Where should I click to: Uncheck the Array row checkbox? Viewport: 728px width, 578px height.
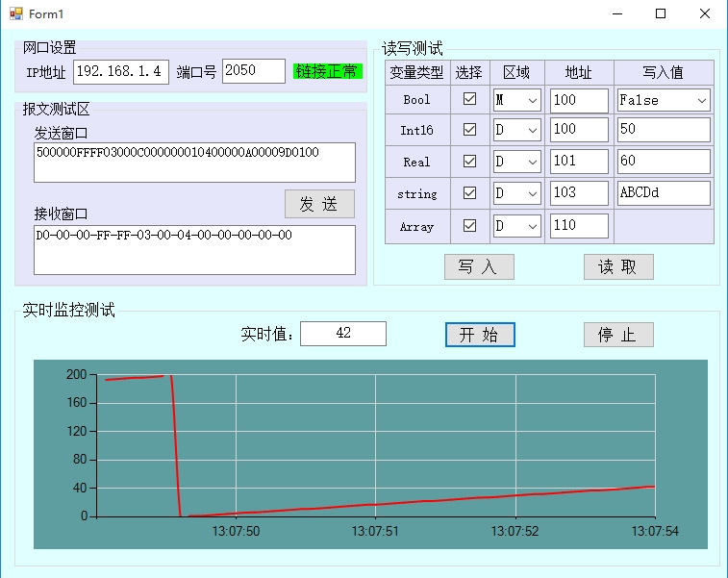coord(469,226)
